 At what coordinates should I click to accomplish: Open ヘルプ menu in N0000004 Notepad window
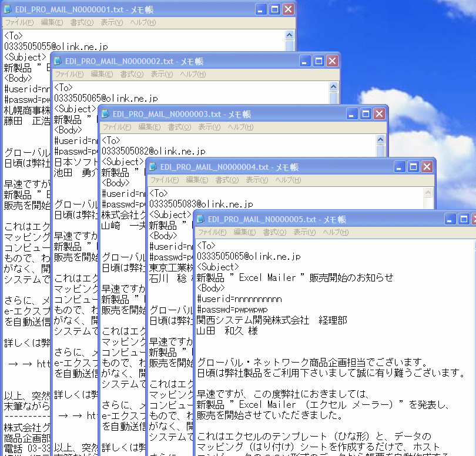(288, 180)
